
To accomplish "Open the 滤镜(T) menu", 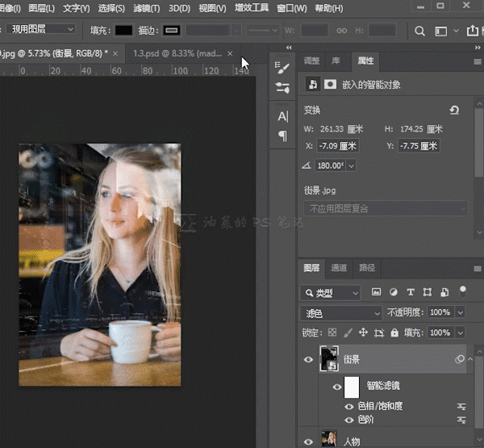I will (147, 8).
